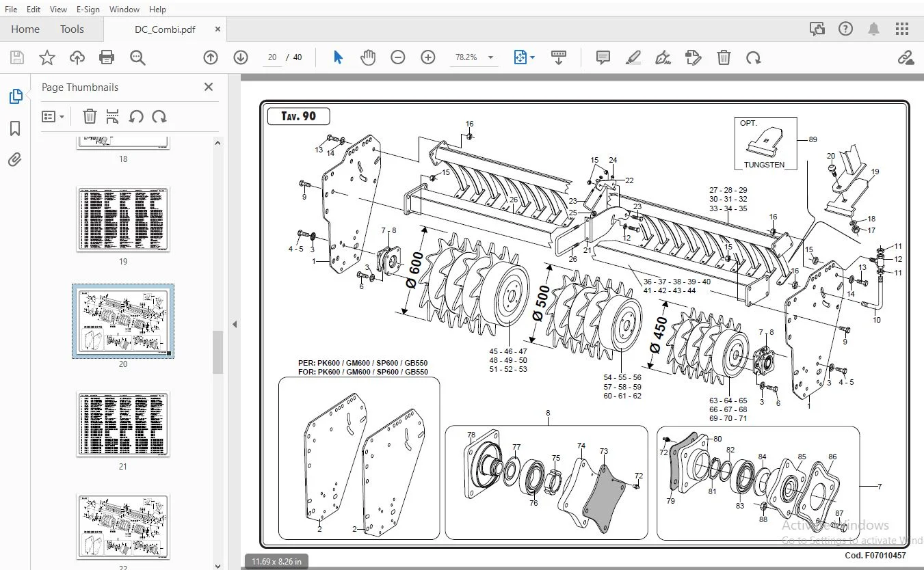Open the Window menu
Image resolution: width=924 pixels, height=570 pixels.
tap(124, 9)
